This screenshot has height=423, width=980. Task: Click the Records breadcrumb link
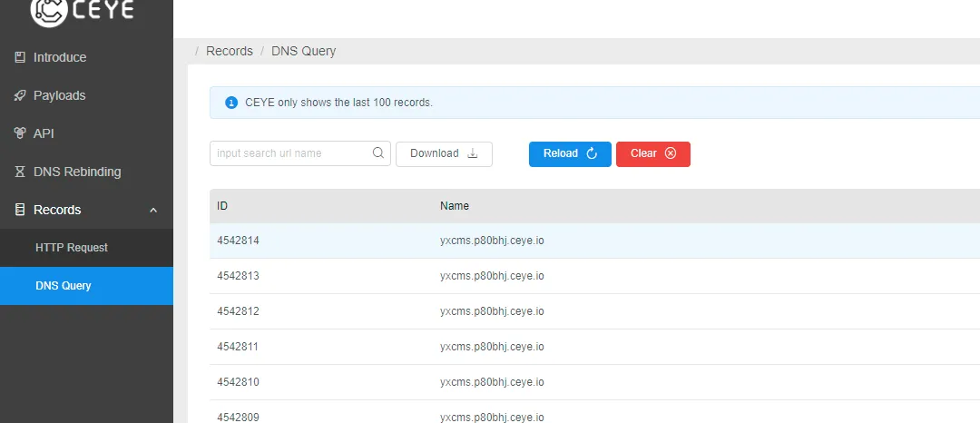click(230, 51)
